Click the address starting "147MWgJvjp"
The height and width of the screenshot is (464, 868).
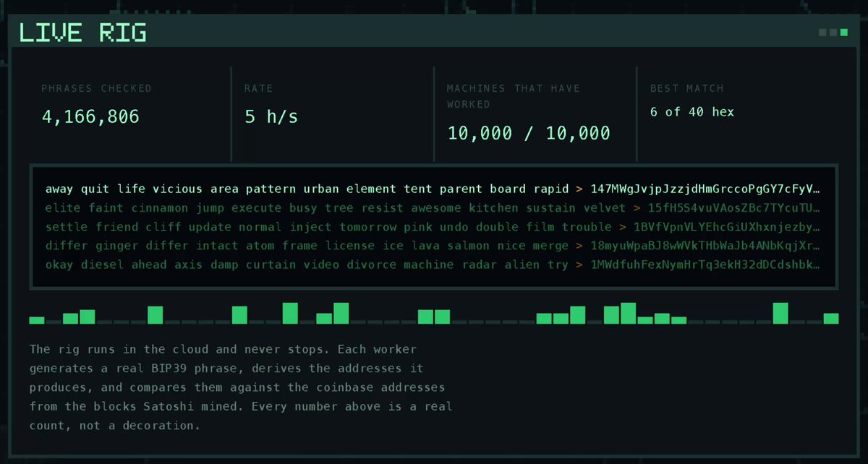pos(705,189)
